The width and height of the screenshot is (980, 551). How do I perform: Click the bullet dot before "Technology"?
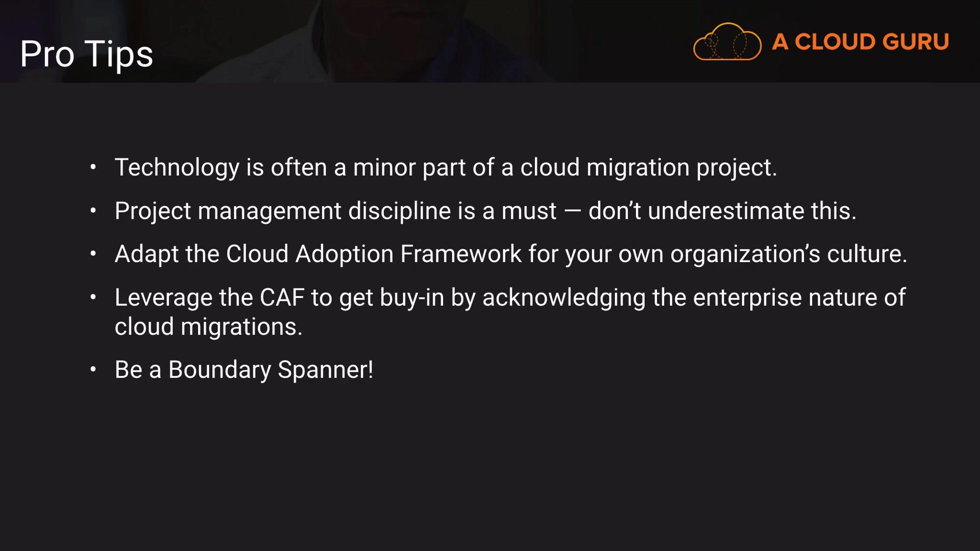pyautogui.click(x=93, y=167)
